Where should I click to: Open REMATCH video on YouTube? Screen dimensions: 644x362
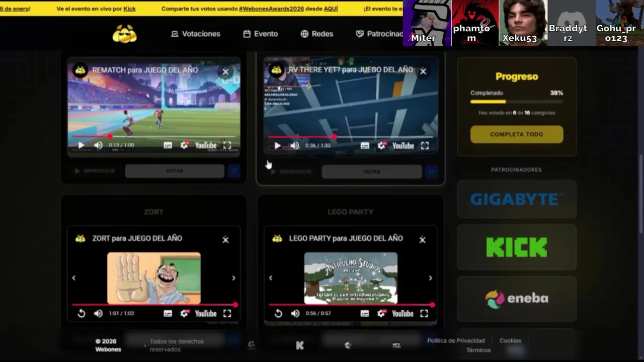(206, 145)
